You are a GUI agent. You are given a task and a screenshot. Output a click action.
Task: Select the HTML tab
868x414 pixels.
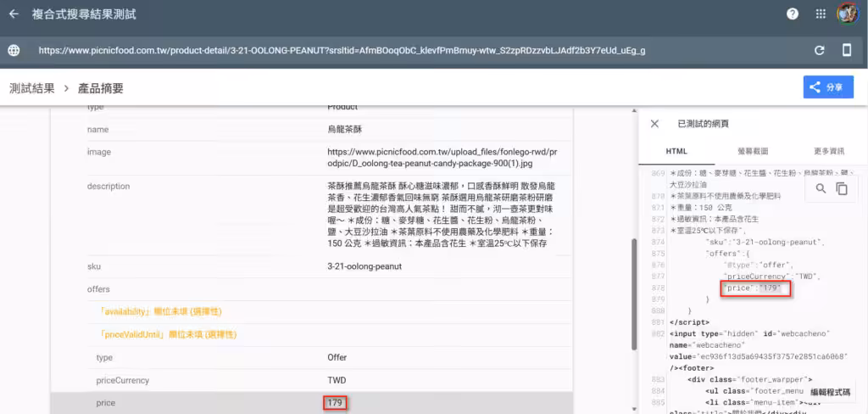(676, 151)
